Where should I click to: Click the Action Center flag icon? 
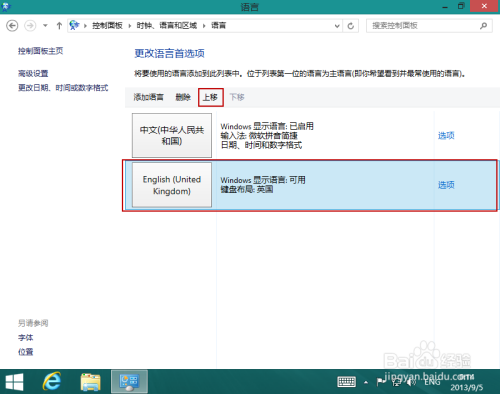pos(380,382)
